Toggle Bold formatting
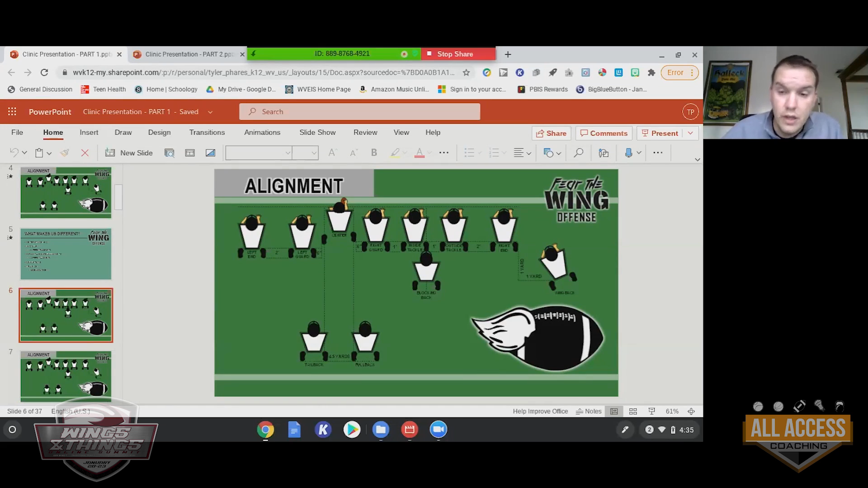Viewport: 868px width, 488px height. click(374, 153)
